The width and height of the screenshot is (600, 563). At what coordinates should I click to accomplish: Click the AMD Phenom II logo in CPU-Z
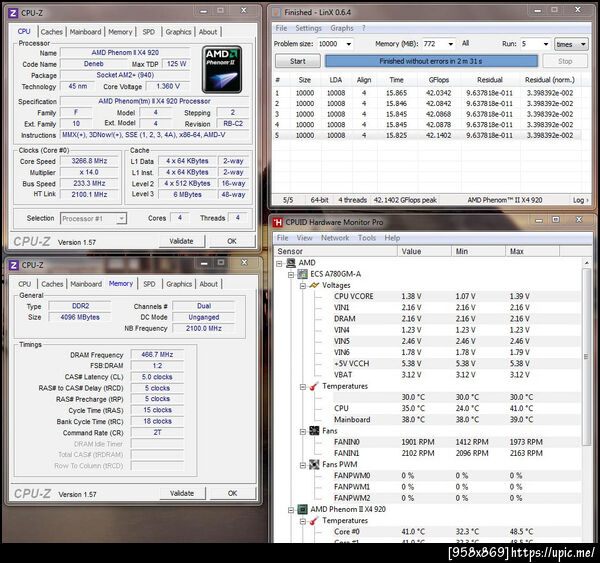[x=222, y=70]
